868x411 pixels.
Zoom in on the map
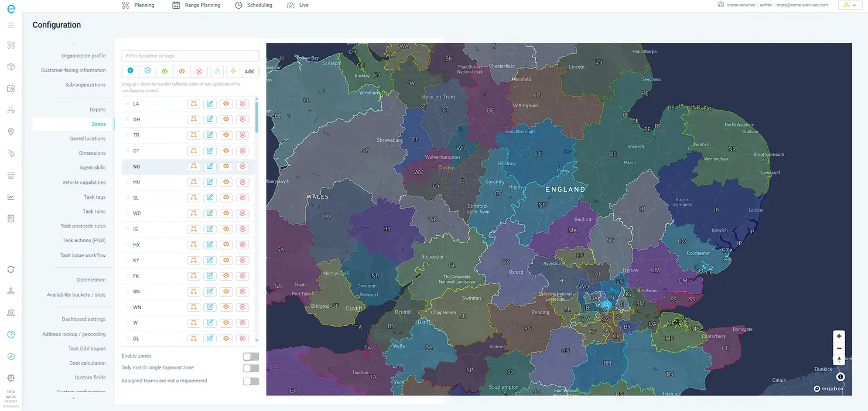[x=839, y=337]
